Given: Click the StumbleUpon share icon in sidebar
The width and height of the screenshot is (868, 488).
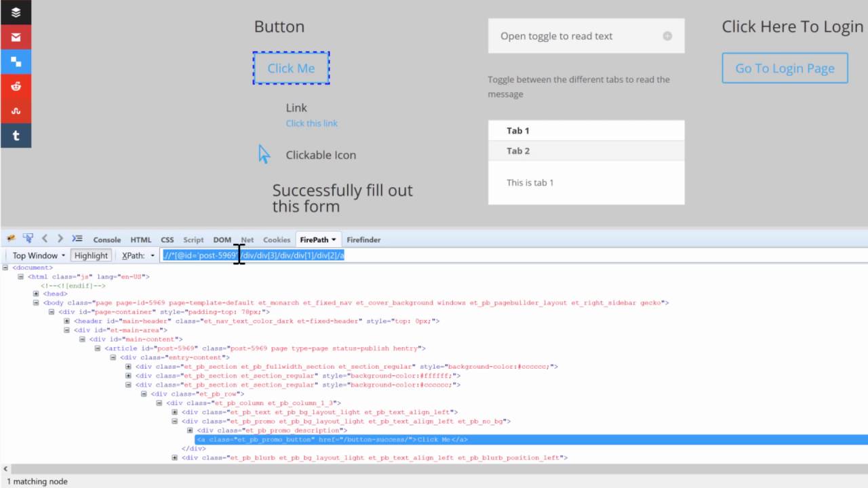Looking at the screenshot, I should [x=16, y=110].
